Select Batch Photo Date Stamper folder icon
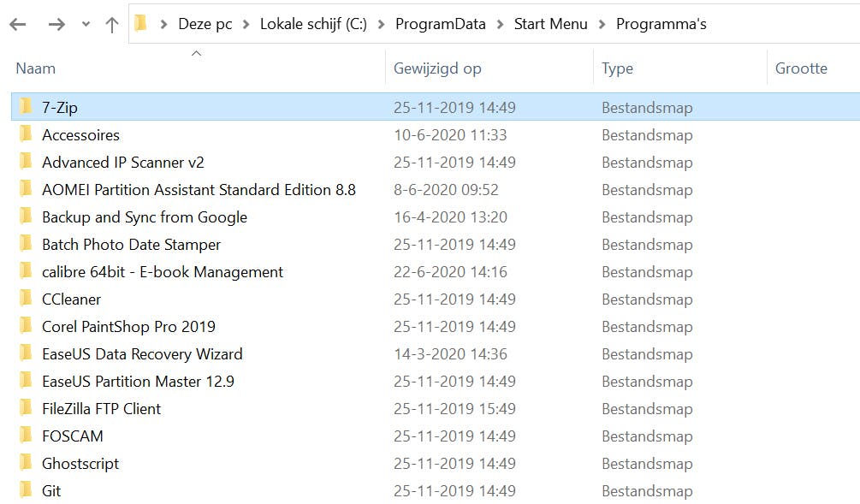860x504 pixels. coord(25,242)
